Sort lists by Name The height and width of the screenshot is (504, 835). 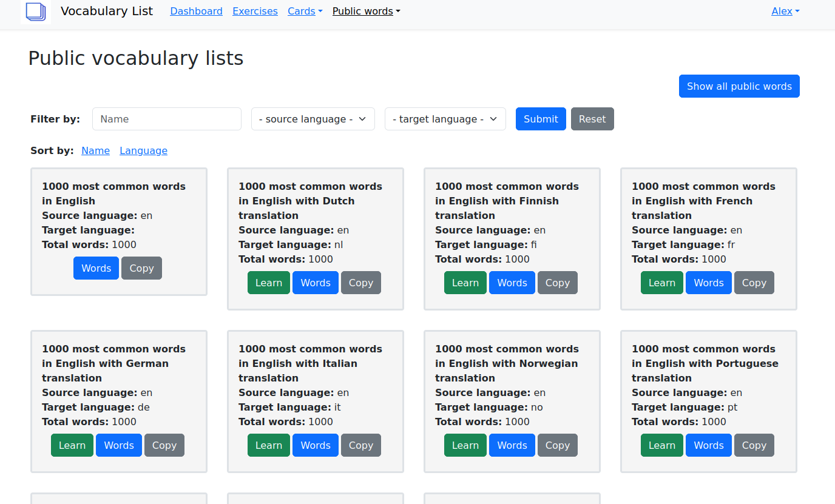95,150
